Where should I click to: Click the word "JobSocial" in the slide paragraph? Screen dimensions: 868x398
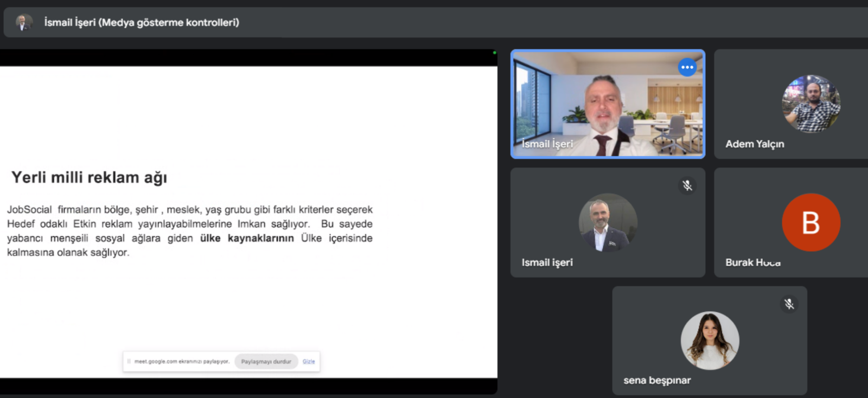29,209
